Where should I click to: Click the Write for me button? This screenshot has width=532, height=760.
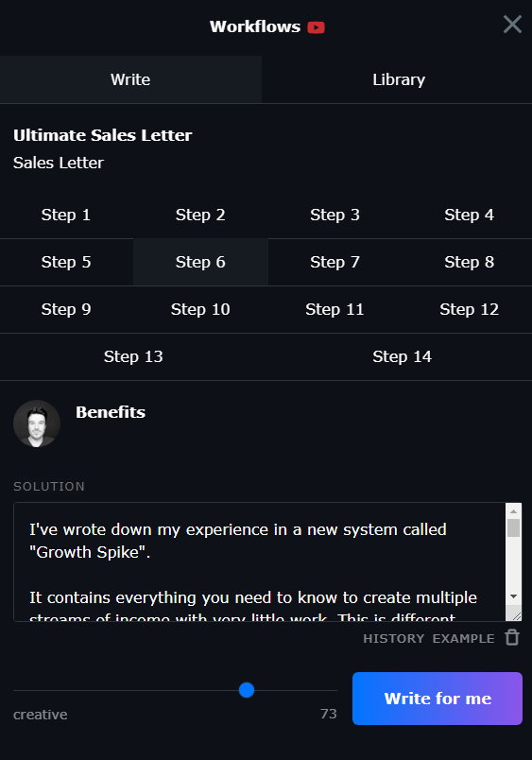438,699
